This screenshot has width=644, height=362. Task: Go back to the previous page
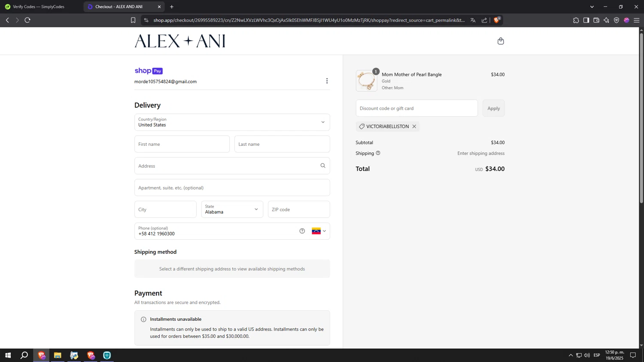point(7,20)
